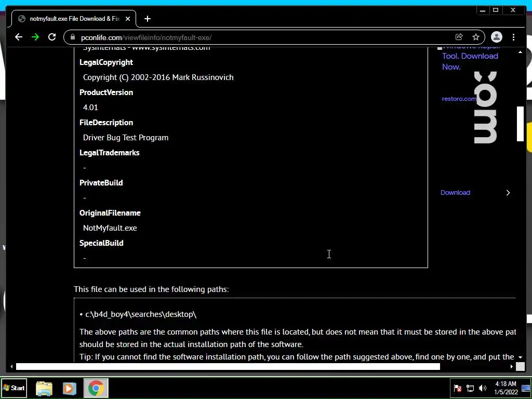Click the OriginalFilename label
Image resolution: width=532 pixels, height=399 pixels.
tap(110, 212)
